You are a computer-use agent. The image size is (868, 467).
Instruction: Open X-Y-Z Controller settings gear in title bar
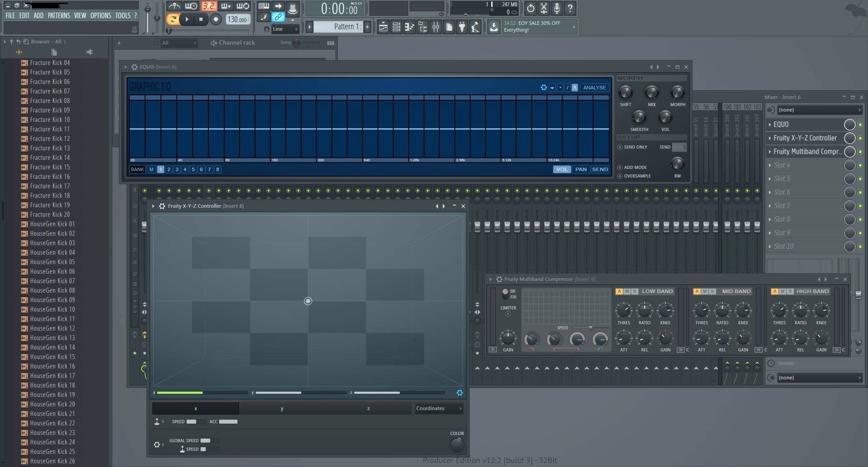point(162,206)
